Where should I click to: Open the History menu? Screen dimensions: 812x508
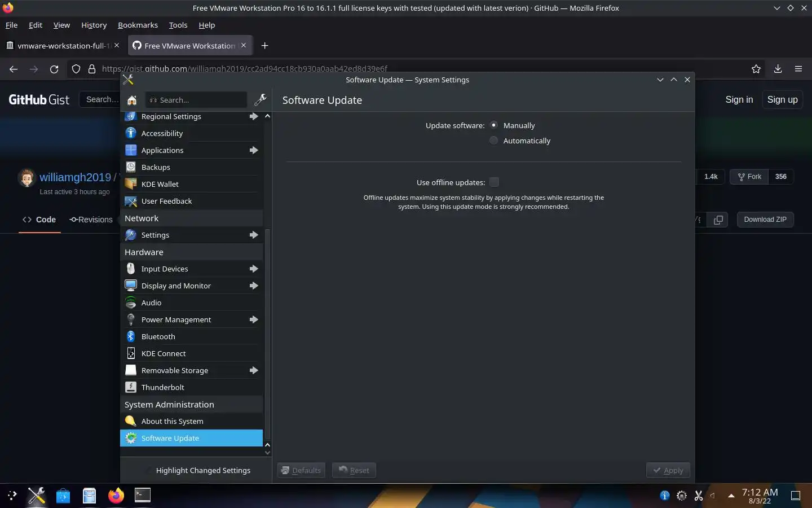pos(94,25)
